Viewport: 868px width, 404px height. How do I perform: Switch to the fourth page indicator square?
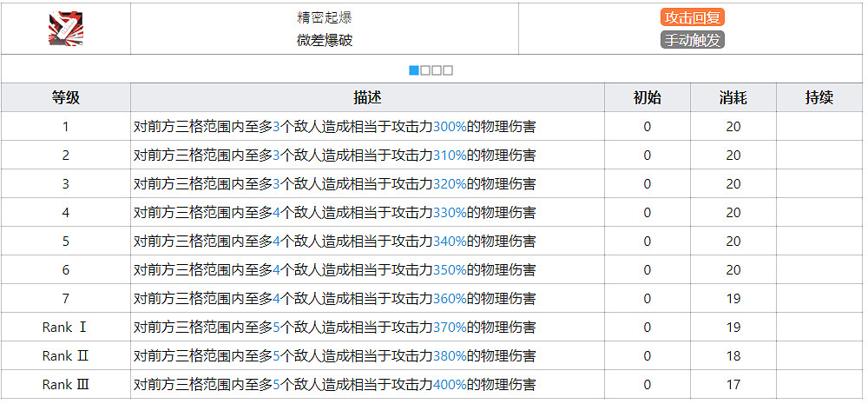click(x=449, y=70)
